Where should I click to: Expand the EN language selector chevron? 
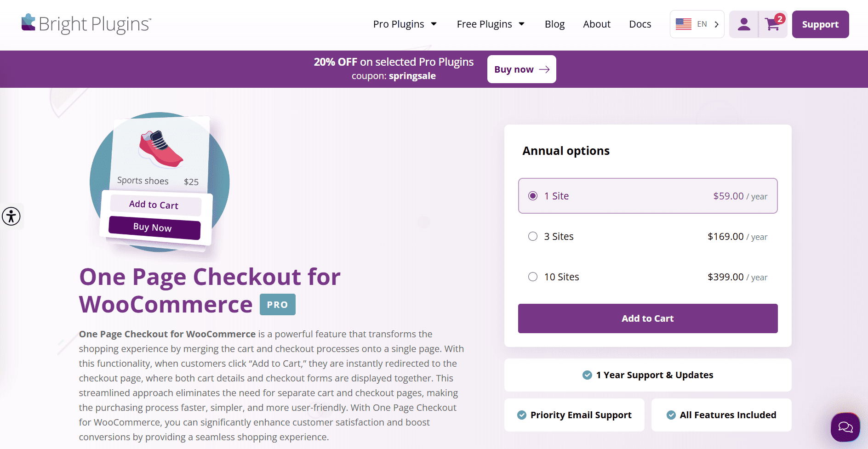pyautogui.click(x=716, y=24)
